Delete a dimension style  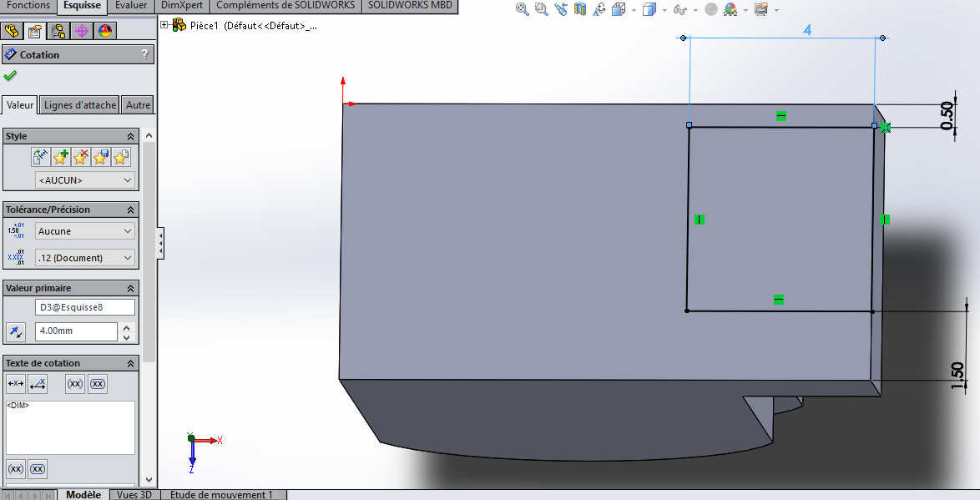(x=80, y=157)
